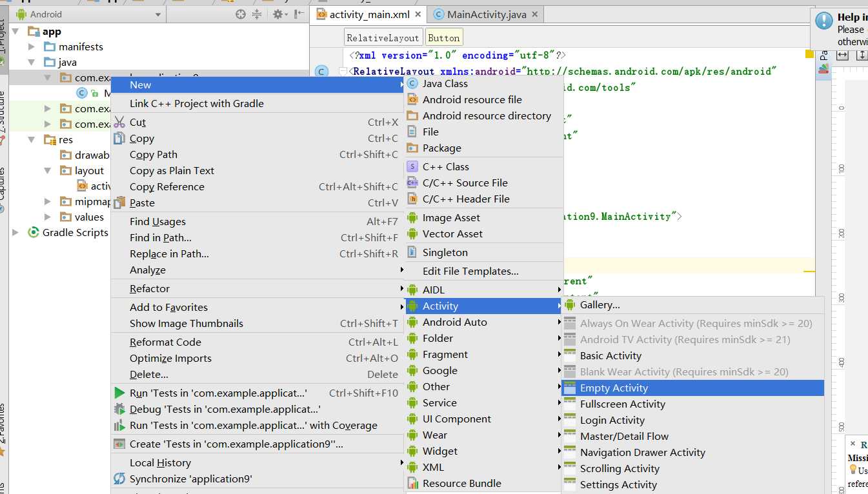Click the Vector Asset android icon
The height and width of the screenshot is (494, 868).
coord(412,233)
